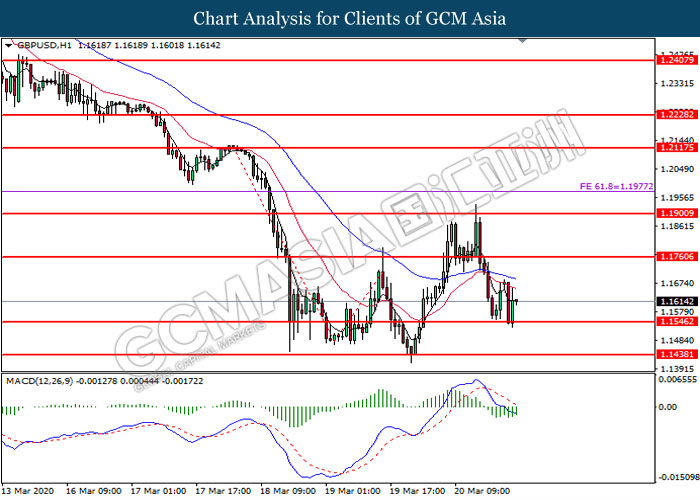
Task: Select the GBPUSD,H1 symbol label
Action: tap(36, 46)
